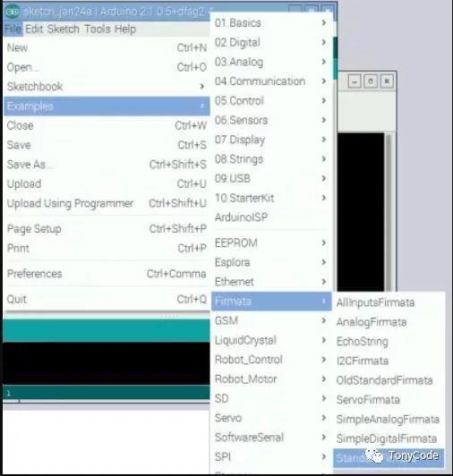Open the Tools menu
The width and height of the screenshot is (453, 476).
(x=98, y=30)
